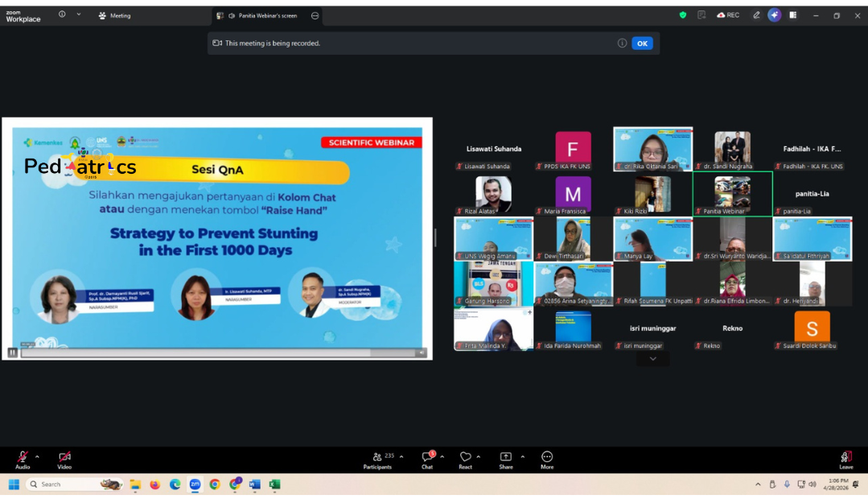
Task: Click the Share screen icon
Action: 505,457
